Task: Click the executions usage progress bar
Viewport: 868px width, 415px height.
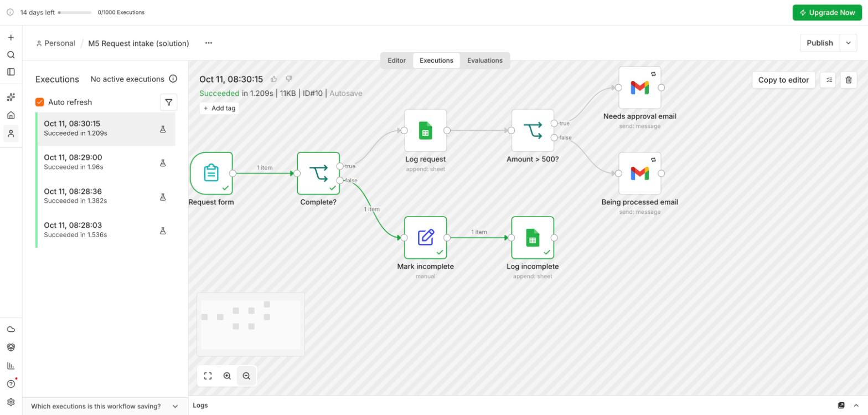Action: pyautogui.click(x=75, y=12)
